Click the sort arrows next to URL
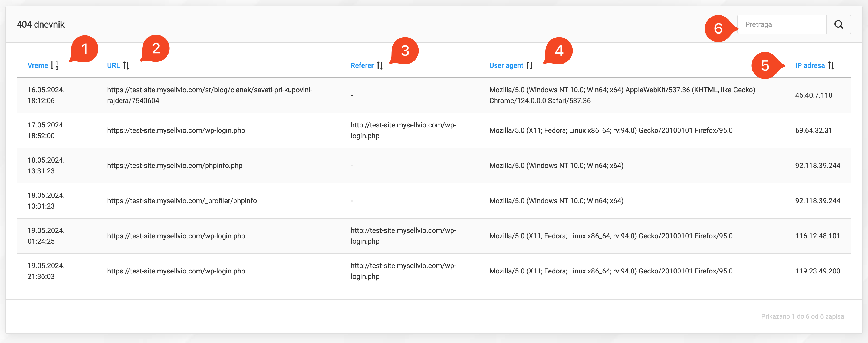The height and width of the screenshot is (343, 868). (126, 65)
